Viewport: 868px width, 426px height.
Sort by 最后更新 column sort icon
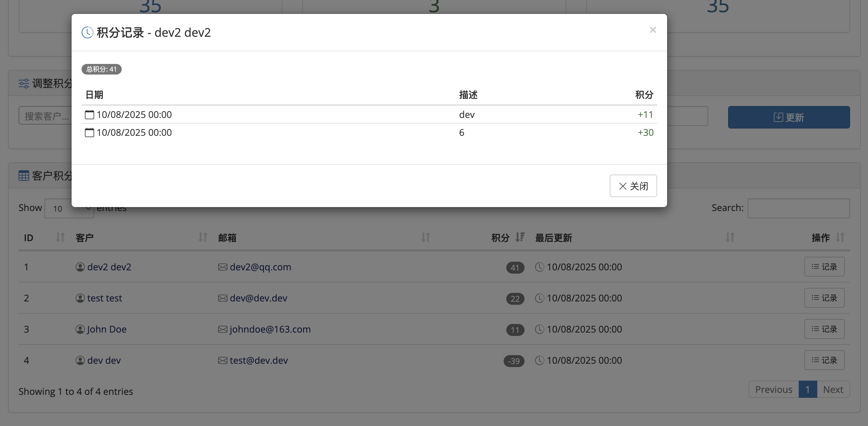pos(730,238)
